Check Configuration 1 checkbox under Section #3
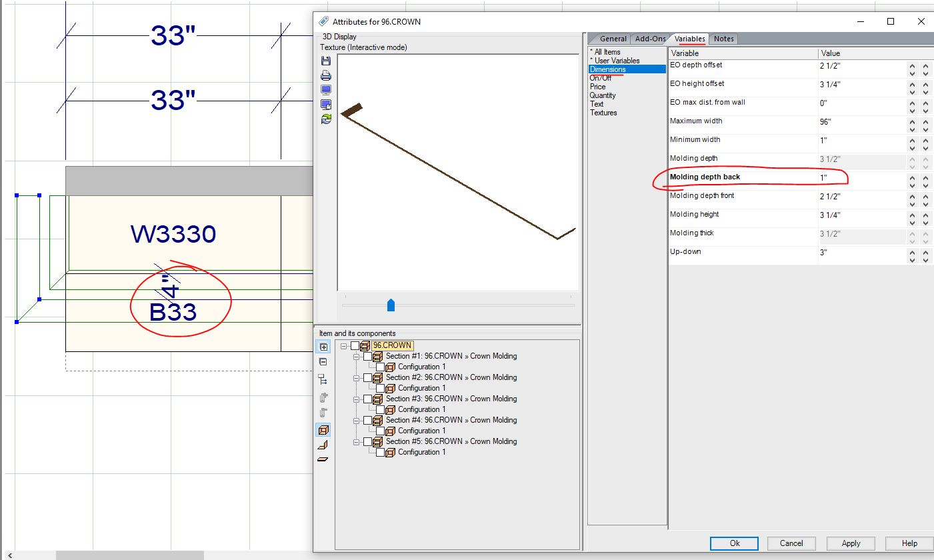 coord(380,410)
